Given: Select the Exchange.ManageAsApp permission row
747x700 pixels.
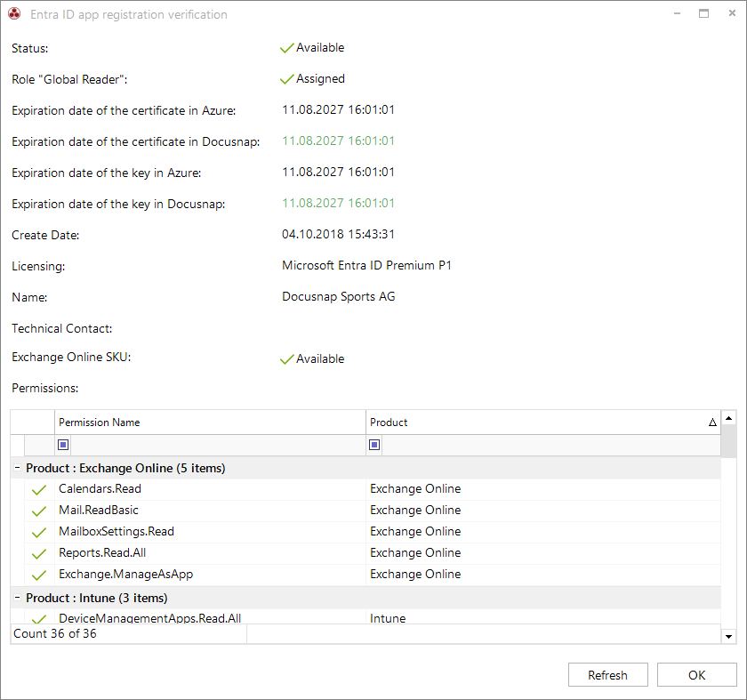Looking at the screenshot, I should (373, 575).
